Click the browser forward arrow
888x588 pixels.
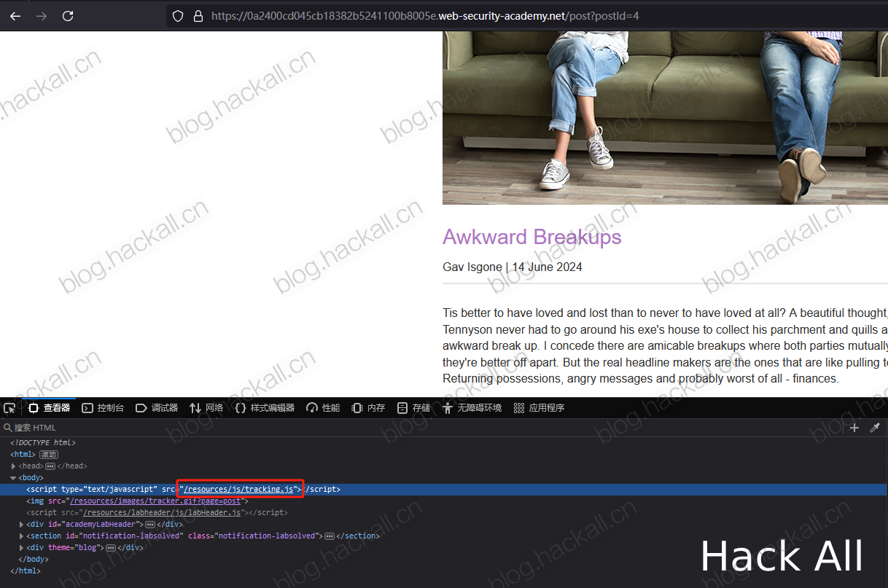[42, 15]
